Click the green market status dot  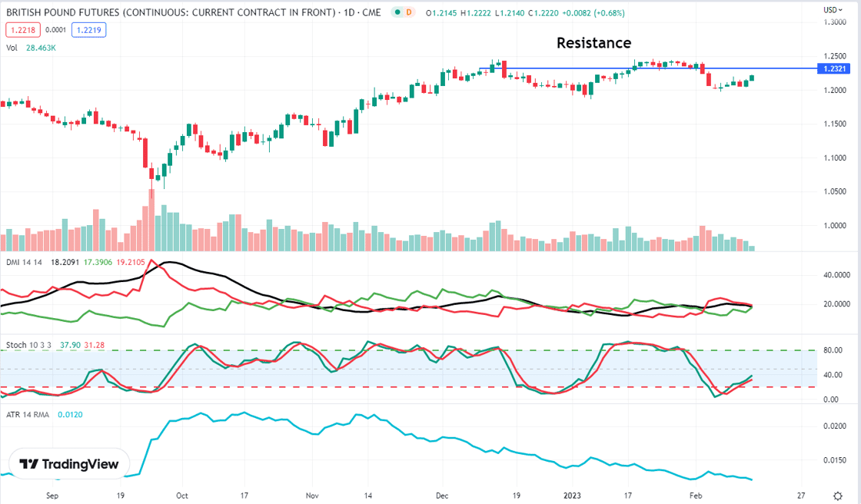coord(397,12)
